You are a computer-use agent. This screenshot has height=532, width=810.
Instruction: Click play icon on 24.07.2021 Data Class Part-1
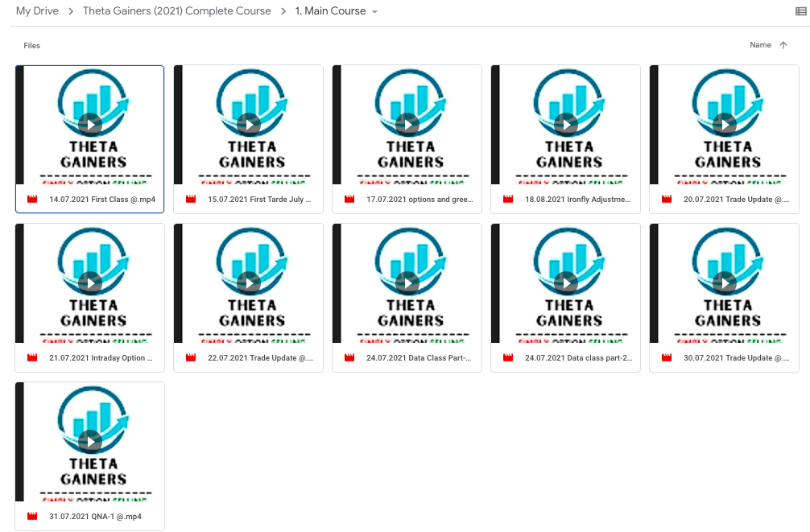click(407, 282)
